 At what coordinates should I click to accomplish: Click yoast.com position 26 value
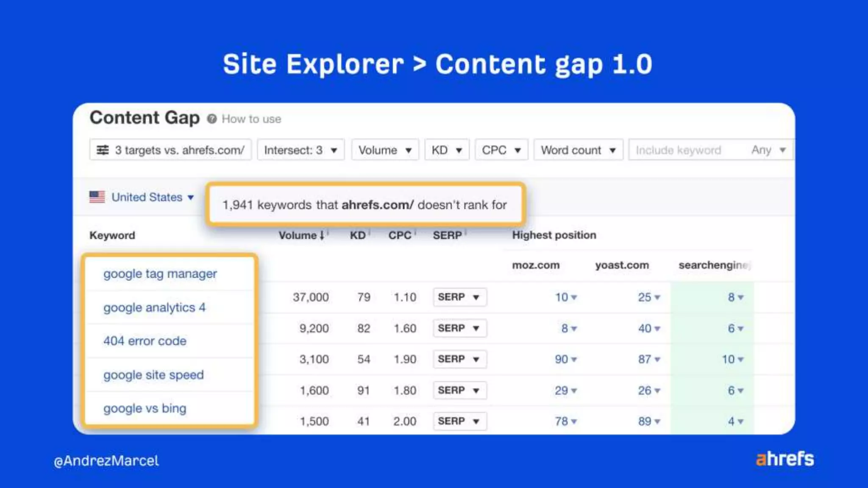click(x=649, y=390)
